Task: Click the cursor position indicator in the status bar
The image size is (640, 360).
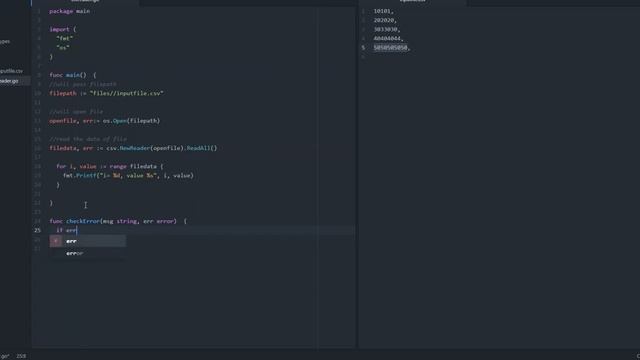Action: 21,356
